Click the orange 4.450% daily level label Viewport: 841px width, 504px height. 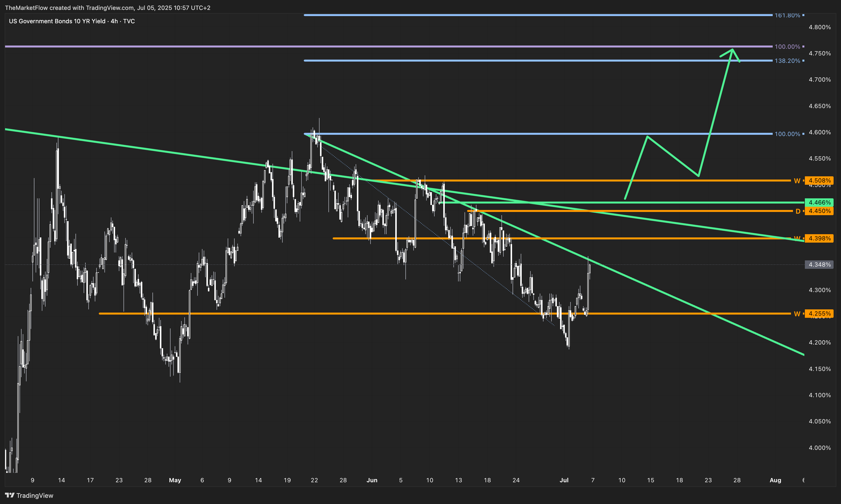(x=819, y=211)
